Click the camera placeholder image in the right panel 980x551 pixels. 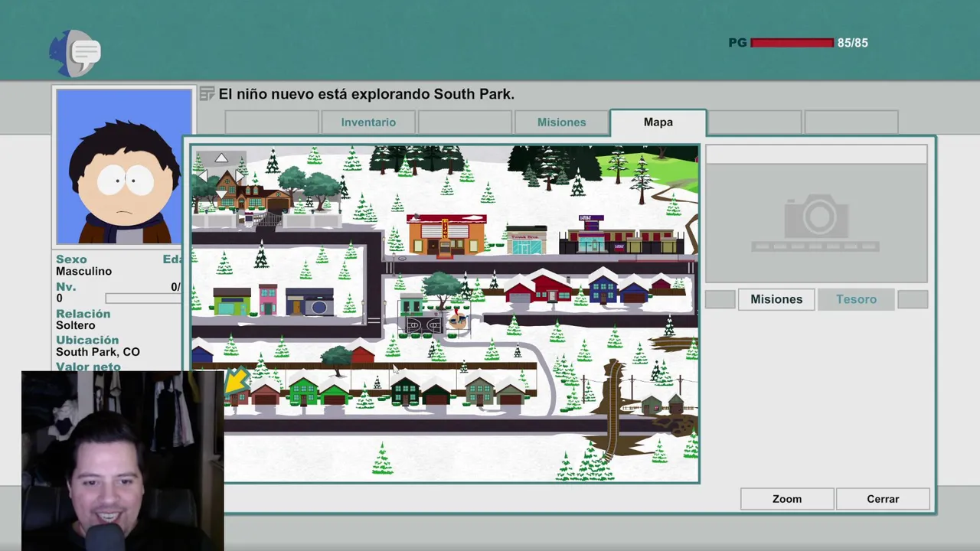pyautogui.click(x=816, y=223)
